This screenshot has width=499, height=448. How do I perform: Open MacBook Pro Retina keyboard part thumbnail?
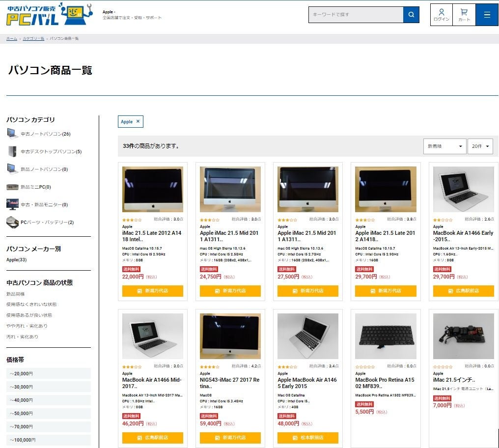(x=386, y=336)
